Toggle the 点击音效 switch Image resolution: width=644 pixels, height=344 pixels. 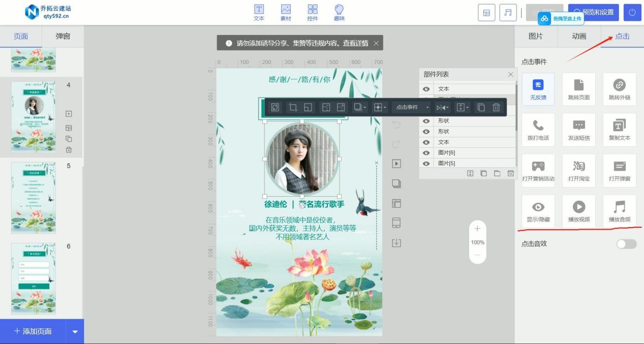pos(626,244)
